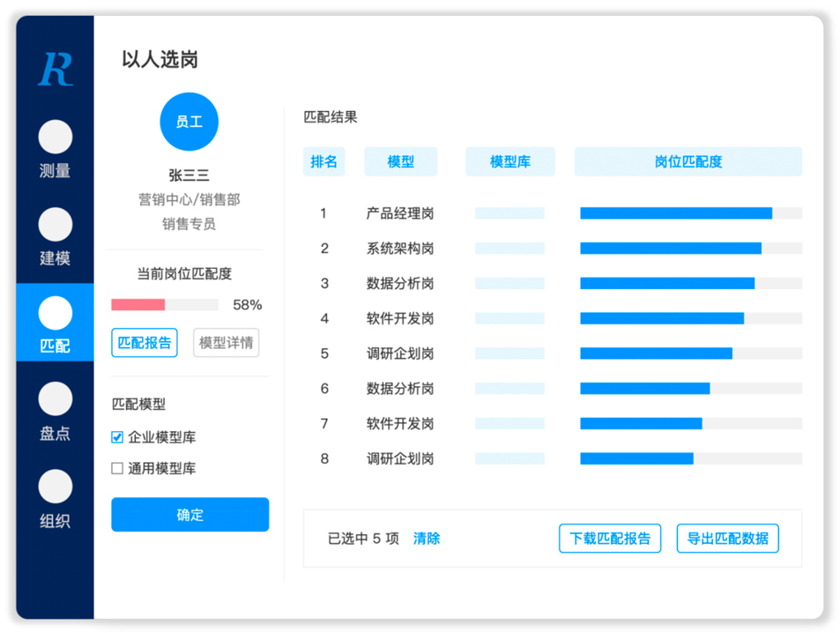The image size is (840, 633).
Task: Click the 排名 column header
Action: tap(323, 162)
